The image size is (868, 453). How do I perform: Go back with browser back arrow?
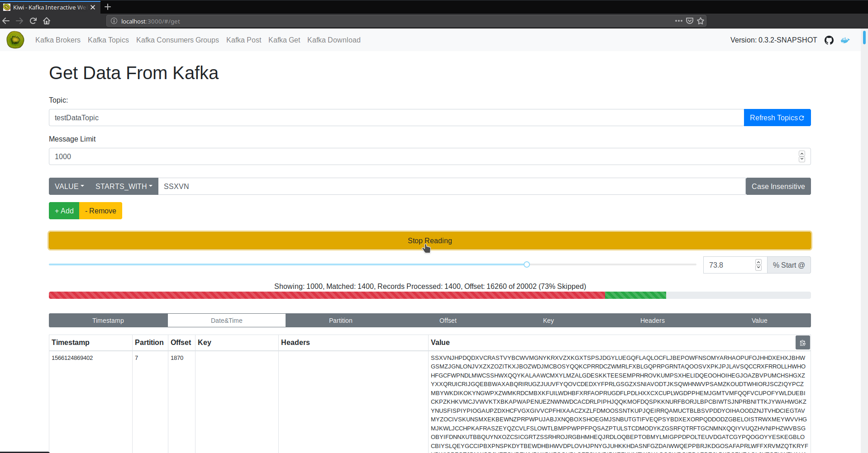[6, 21]
